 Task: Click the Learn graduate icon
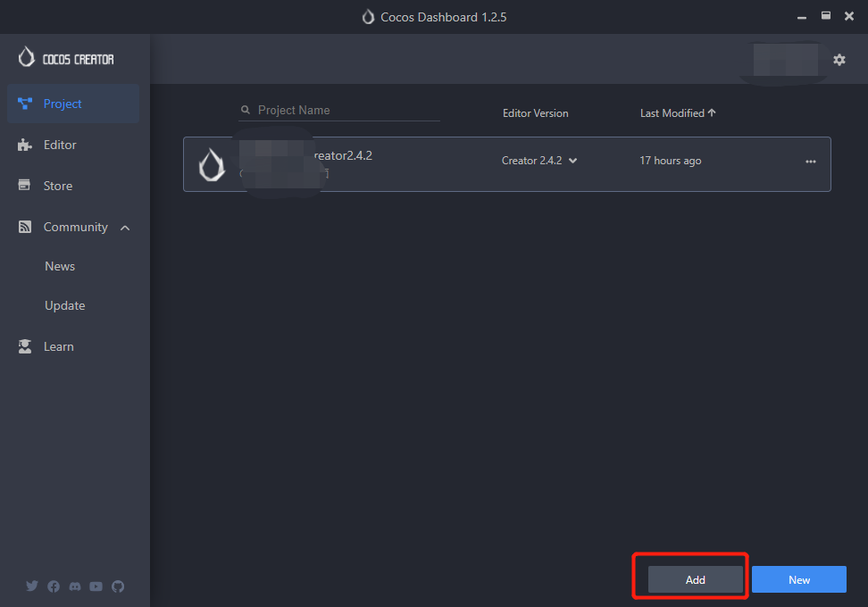(x=25, y=346)
